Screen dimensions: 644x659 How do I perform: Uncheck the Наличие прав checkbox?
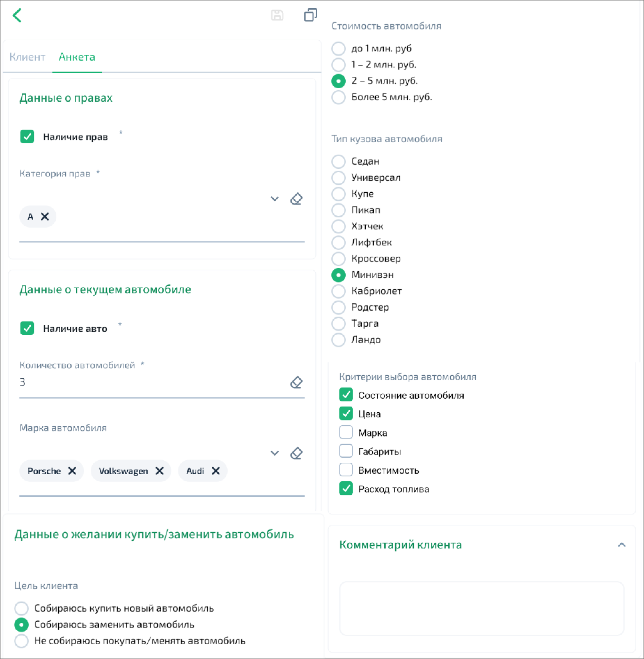(27, 136)
